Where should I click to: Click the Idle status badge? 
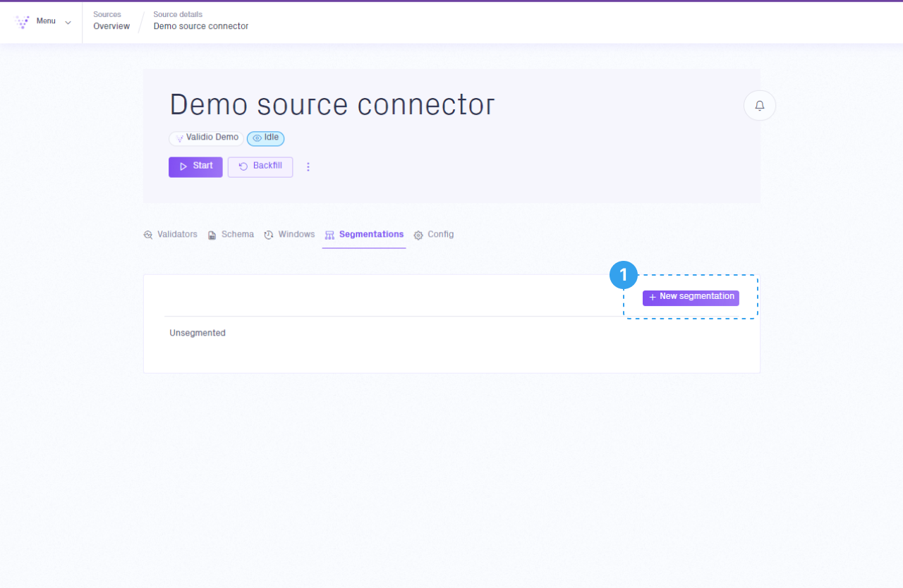(x=266, y=138)
